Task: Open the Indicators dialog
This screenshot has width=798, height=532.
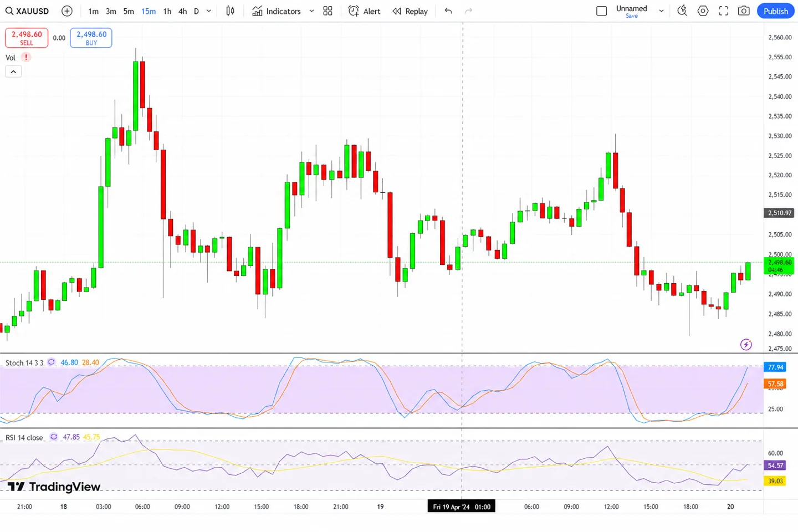Action: tap(277, 11)
